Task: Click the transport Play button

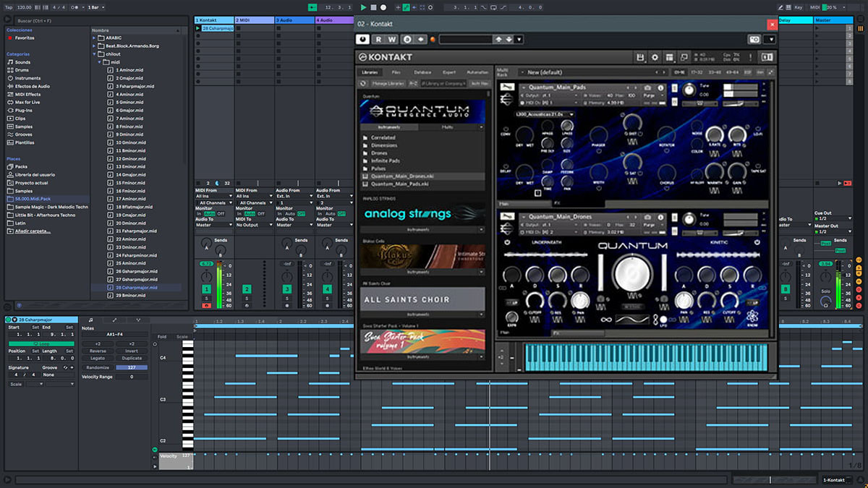Action: coord(363,7)
